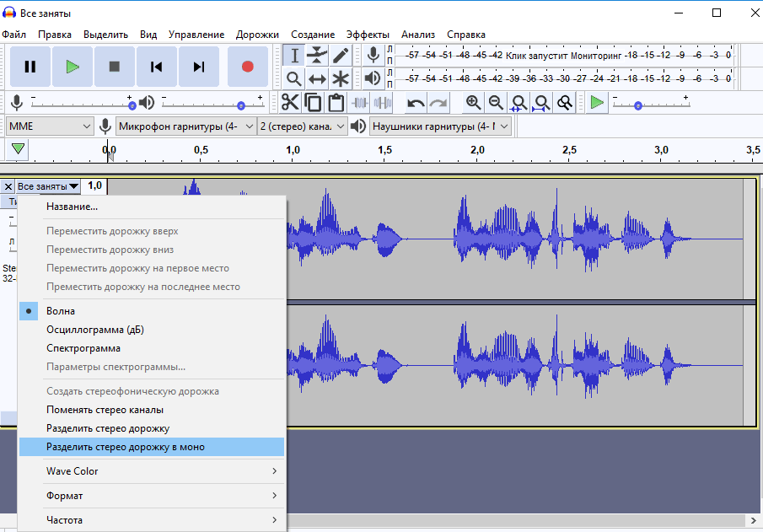Viewport: 763px width, 532px height.
Task: Skip to start of the track
Action: click(157, 67)
